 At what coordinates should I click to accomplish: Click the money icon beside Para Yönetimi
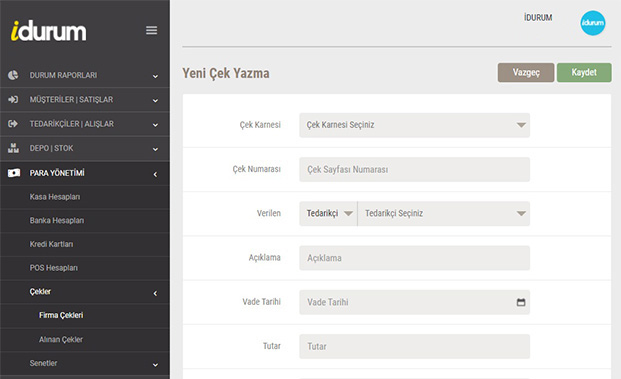pyautogui.click(x=14, y=173)
